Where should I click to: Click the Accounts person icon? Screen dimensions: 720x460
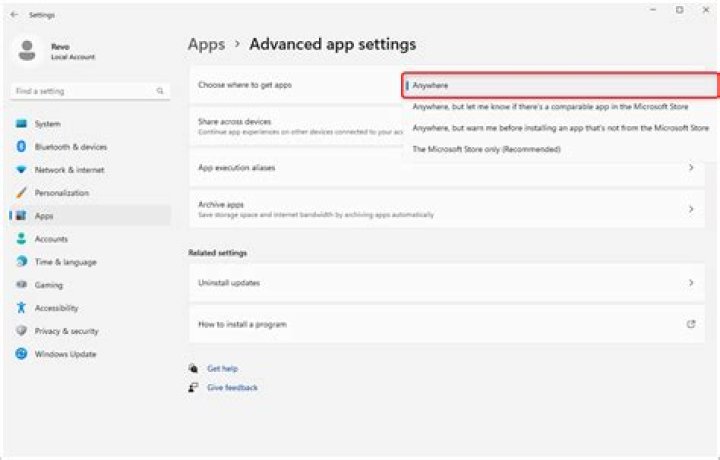click(20, 239)
